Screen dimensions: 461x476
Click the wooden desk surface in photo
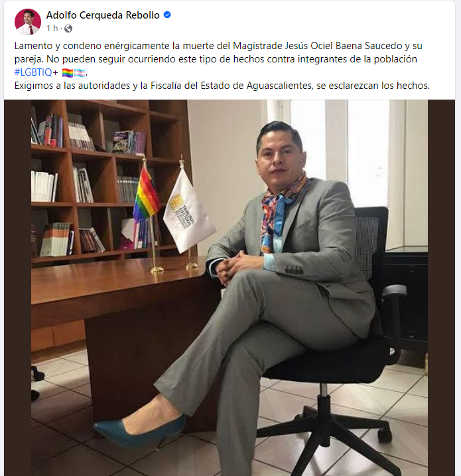[x=118, y=281]
